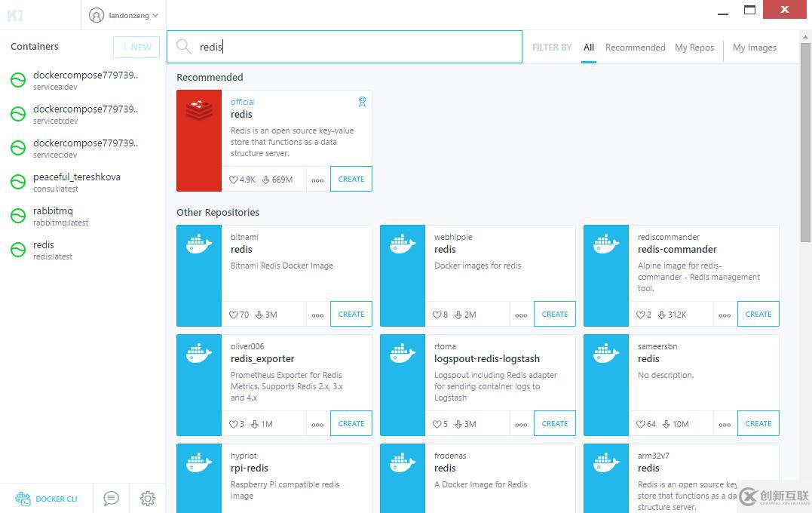Click running status icon for peaceful_tereshkova
This screenshot has width=812, height=513.
pos(18,181)
